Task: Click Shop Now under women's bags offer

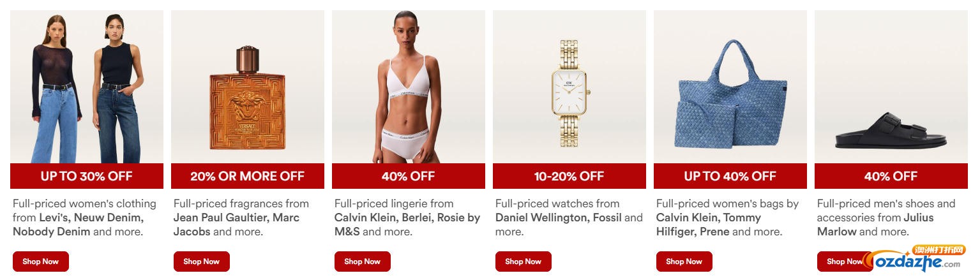Action: point(684,262)
